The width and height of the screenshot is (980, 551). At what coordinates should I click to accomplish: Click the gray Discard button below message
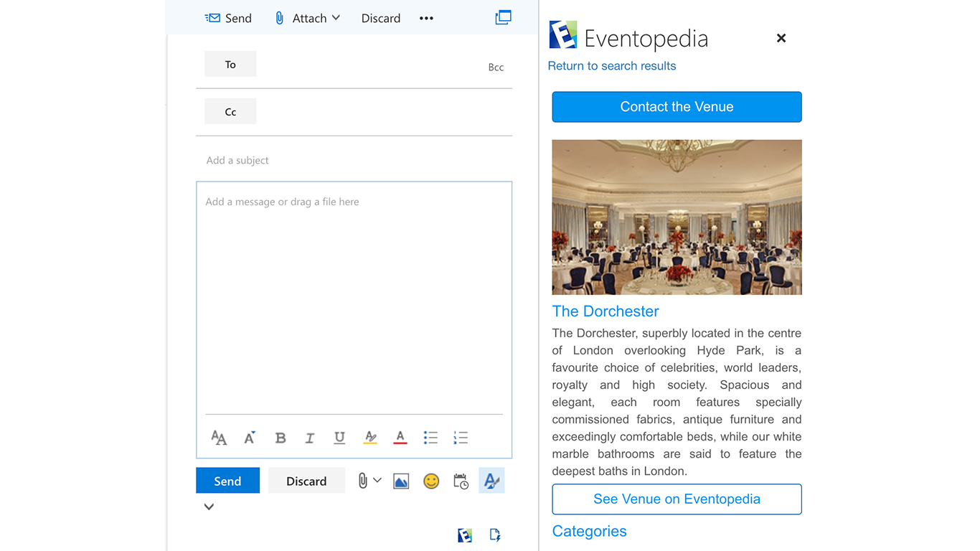tap(306, 481)
